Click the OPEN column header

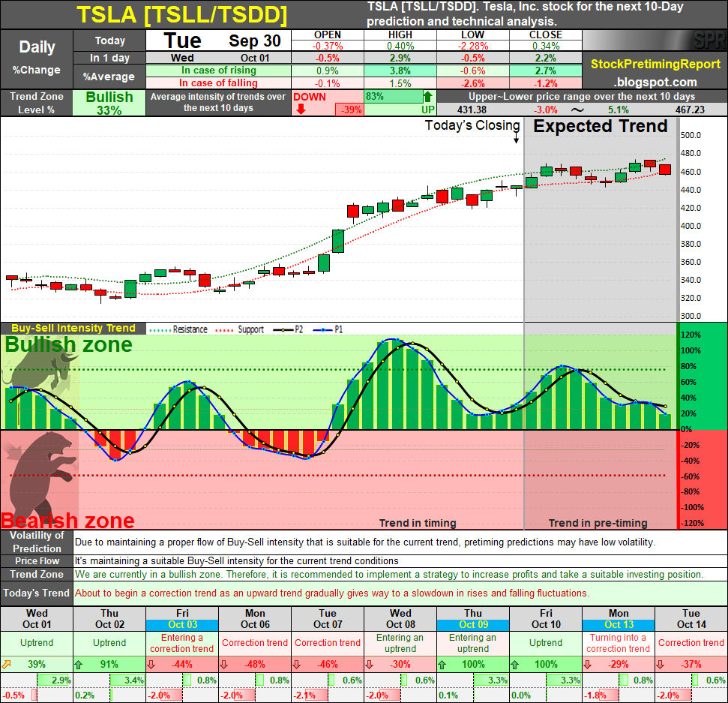(x=328, y=35)
